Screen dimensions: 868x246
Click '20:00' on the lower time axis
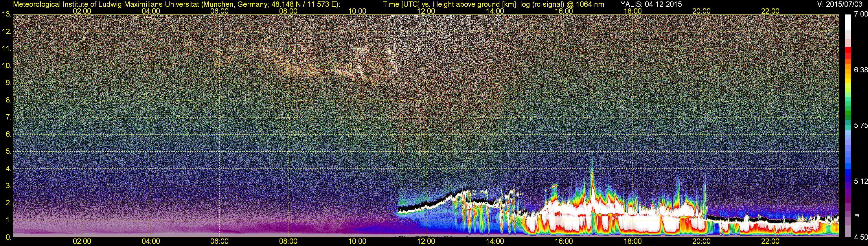click(702, 241)
